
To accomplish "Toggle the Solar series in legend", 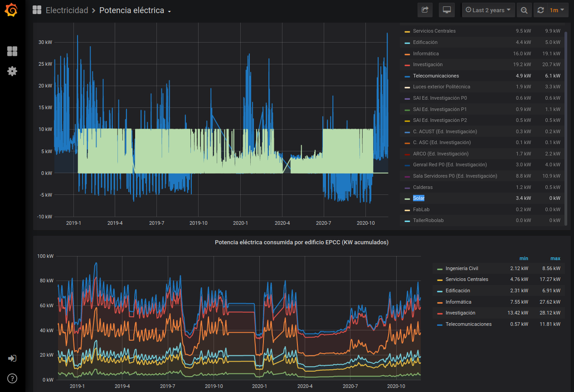I will (418, 198).
